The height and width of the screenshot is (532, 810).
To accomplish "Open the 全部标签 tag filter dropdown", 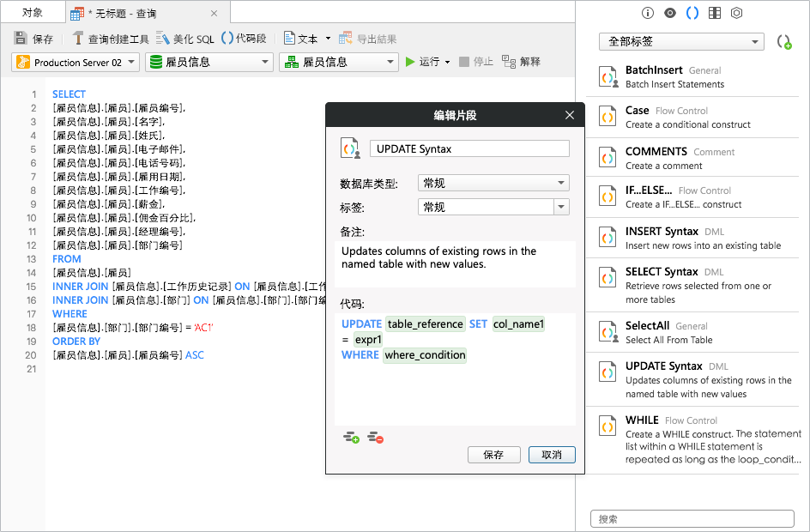I will (681, 41).
